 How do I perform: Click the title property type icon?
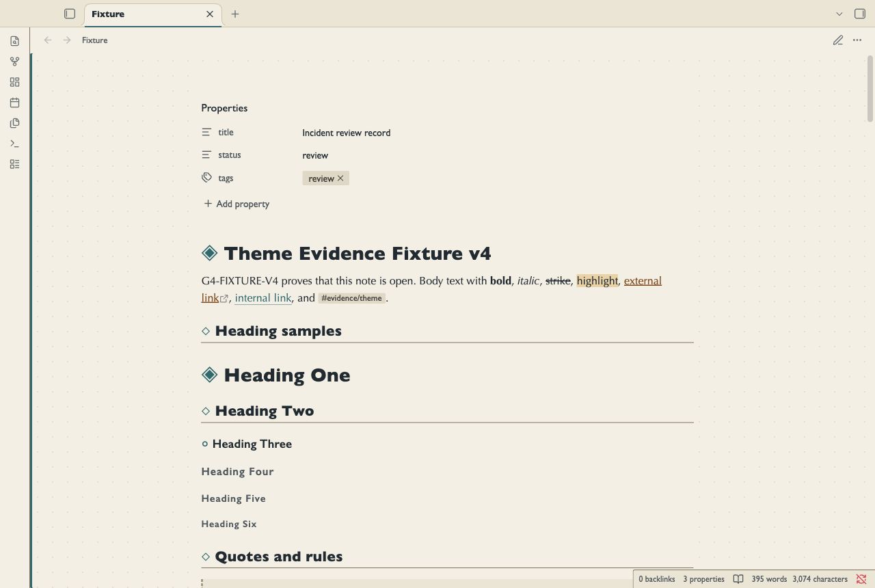click(206, 132)
